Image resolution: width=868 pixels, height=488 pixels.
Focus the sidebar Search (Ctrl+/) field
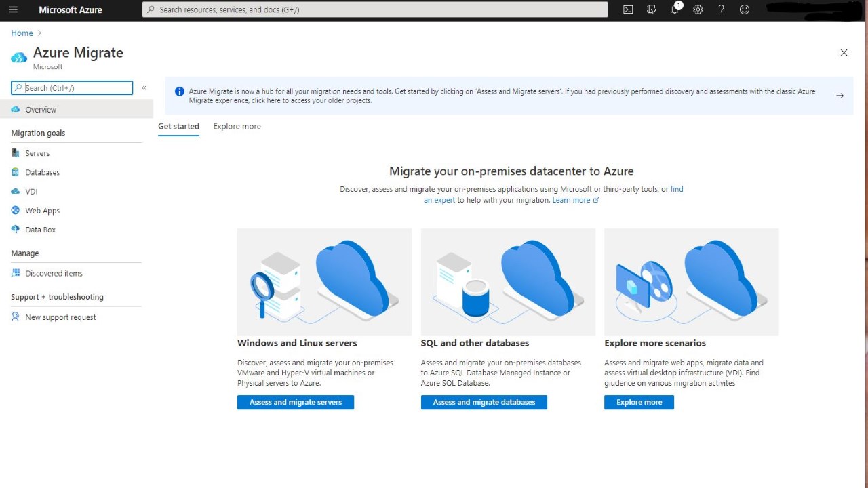[72, 87]
